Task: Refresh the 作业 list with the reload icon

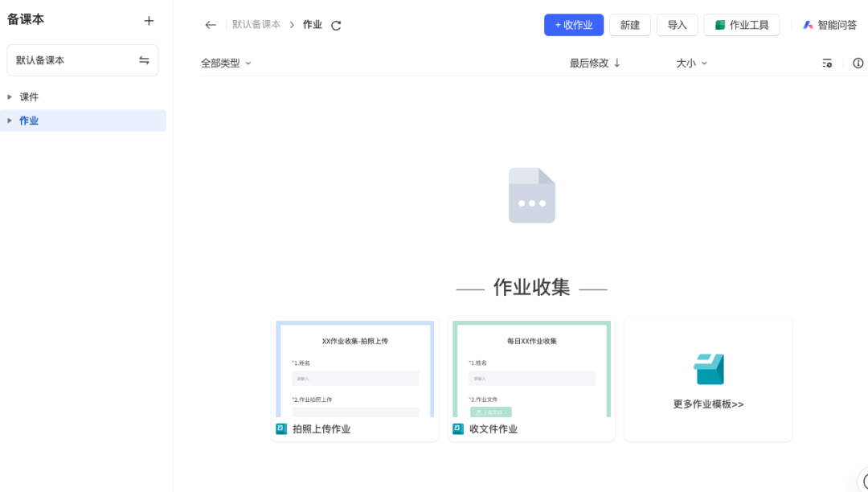Action: 335,25
